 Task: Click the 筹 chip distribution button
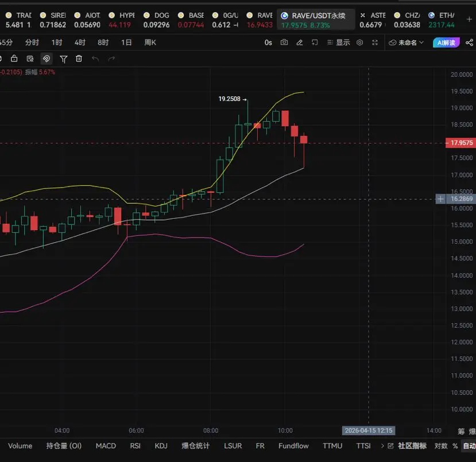pyautogui.click(x=461, y=431)
